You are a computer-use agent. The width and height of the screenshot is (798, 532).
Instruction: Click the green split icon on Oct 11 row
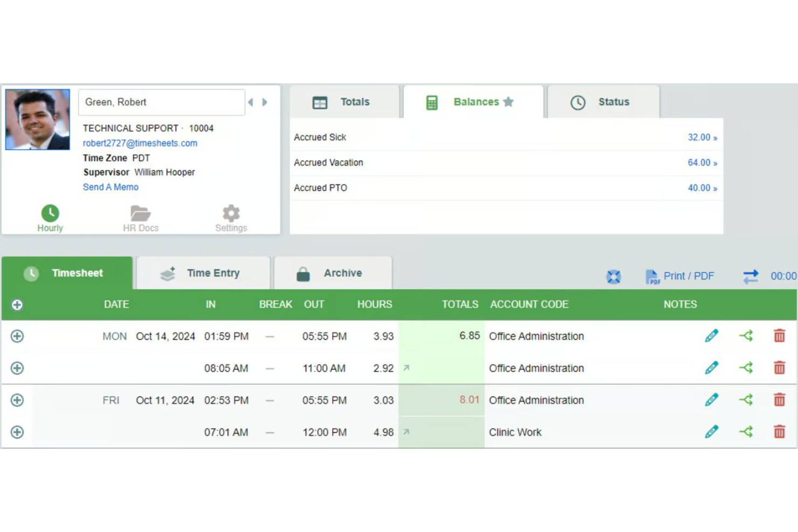coord(747,399)
